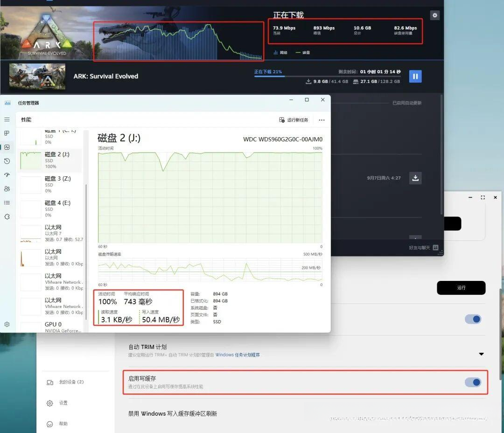Open the Task Manager hamburger navigation menu

coord(7,119)
